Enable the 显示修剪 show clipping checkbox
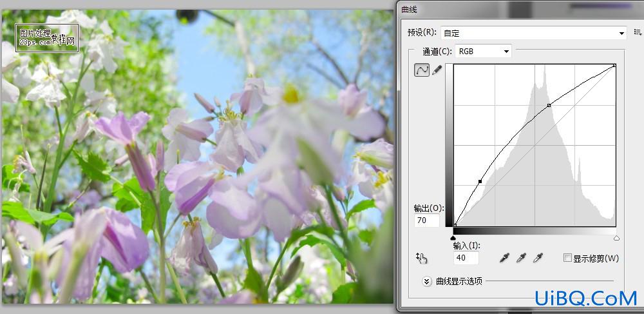This screenshot has width=644, height=314. click(567, 258)
